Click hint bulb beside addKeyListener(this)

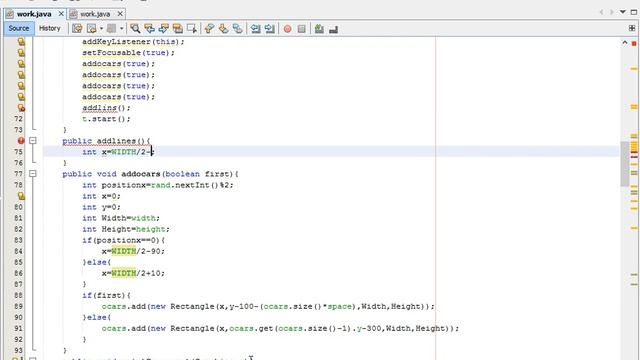point(21,42)
